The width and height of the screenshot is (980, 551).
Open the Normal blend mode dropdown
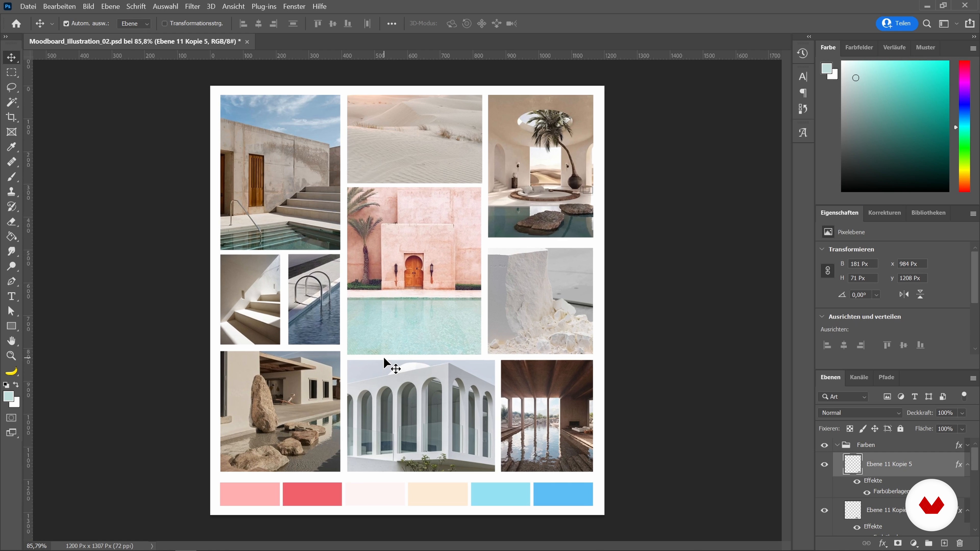[x=860, y=413]
